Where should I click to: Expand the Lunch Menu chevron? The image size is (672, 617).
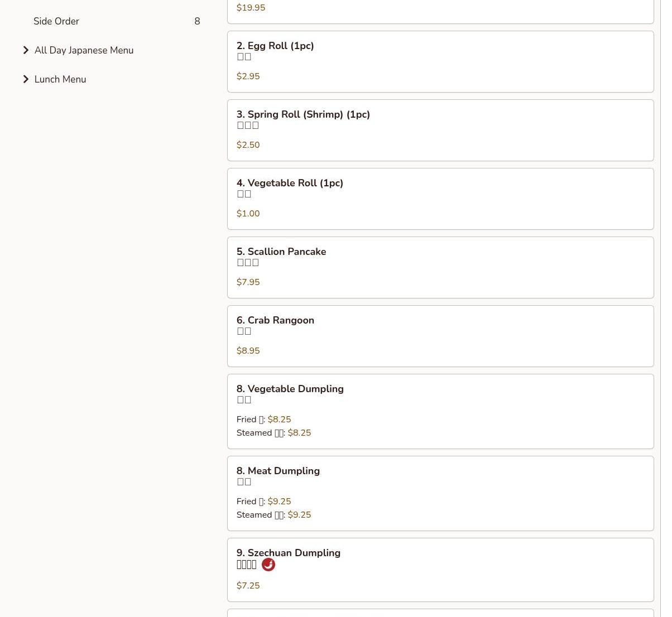26,79
